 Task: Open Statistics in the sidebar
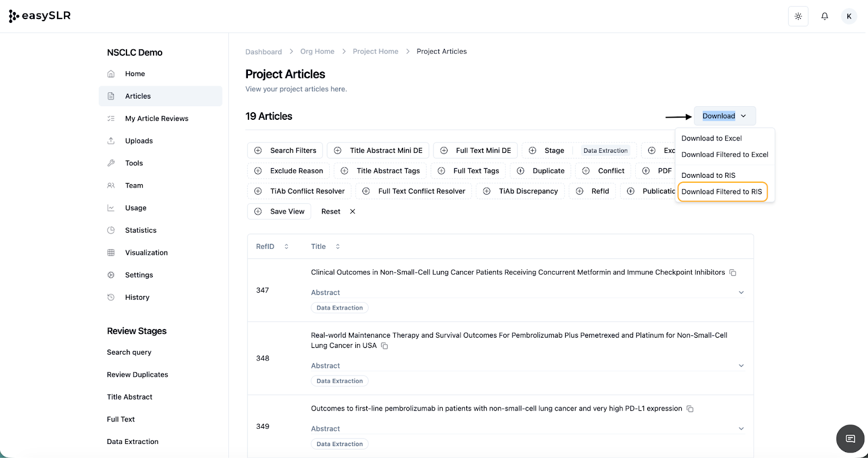(x=141, y=230)
